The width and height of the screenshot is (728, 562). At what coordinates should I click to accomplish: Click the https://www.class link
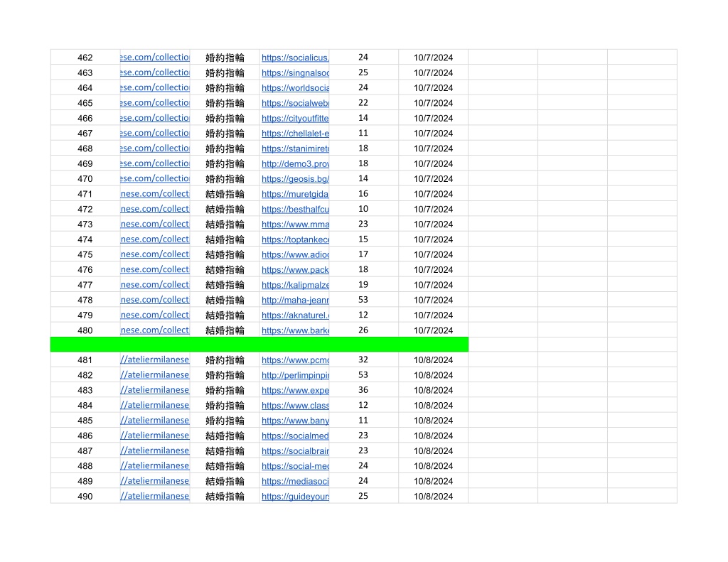295,406
